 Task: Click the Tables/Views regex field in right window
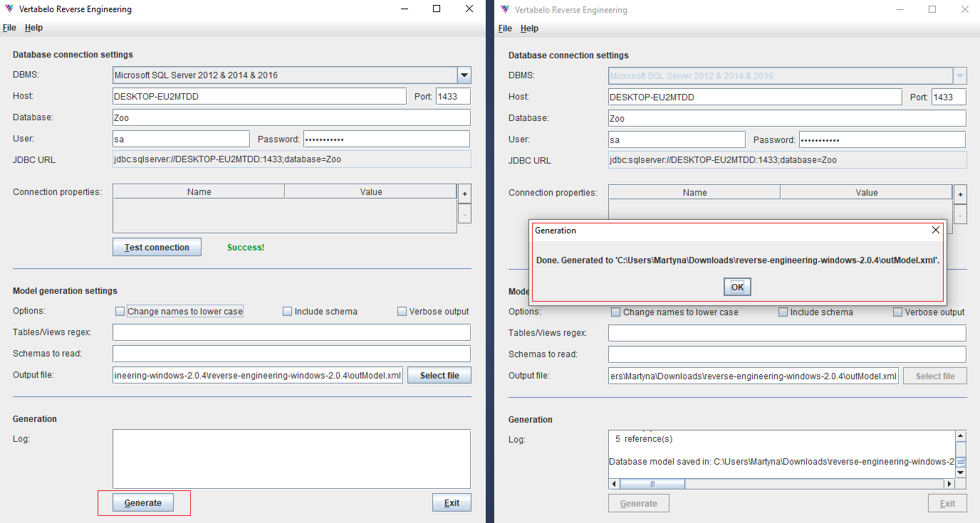[787, 333]
